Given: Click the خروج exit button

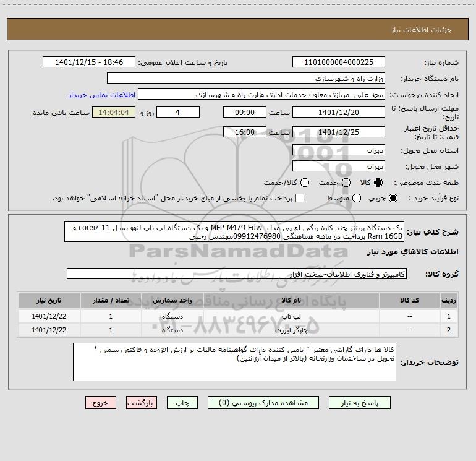Looking at the screenshot, I should [101, 403].
